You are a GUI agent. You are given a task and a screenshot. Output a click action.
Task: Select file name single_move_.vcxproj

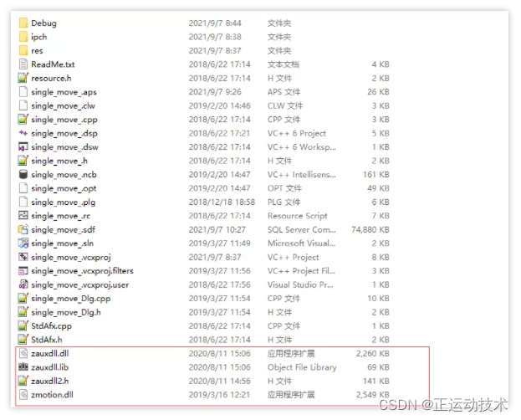point(71,258)
